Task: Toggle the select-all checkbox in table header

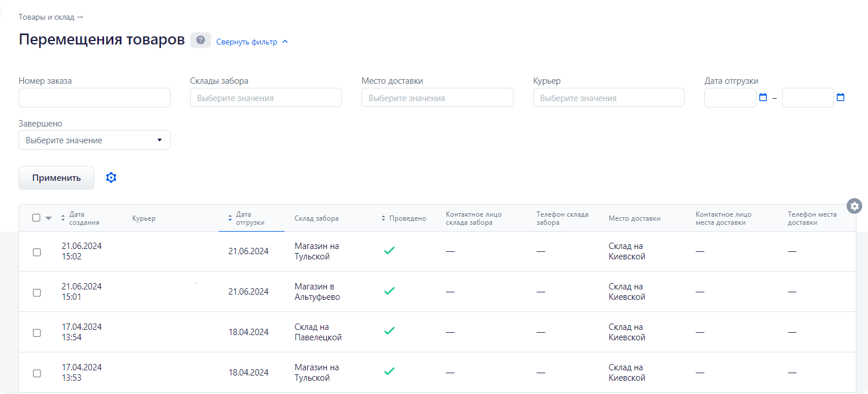Action: point(36,218)
